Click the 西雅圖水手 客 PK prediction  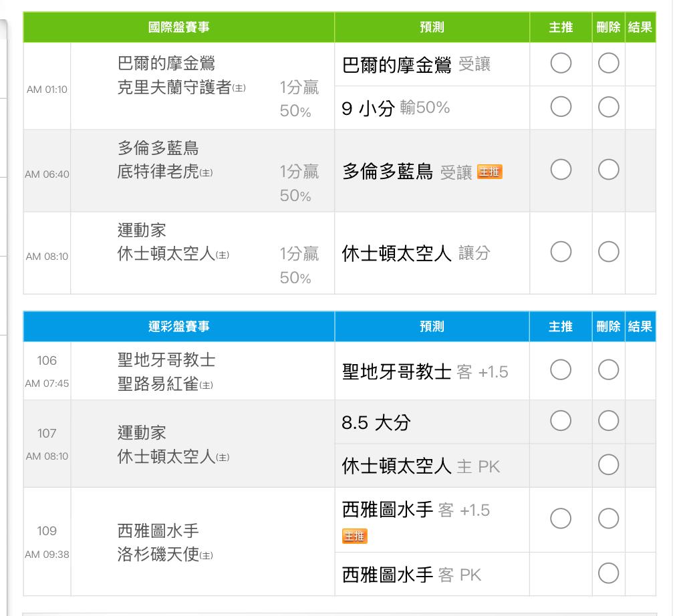[x=411, y=575]
